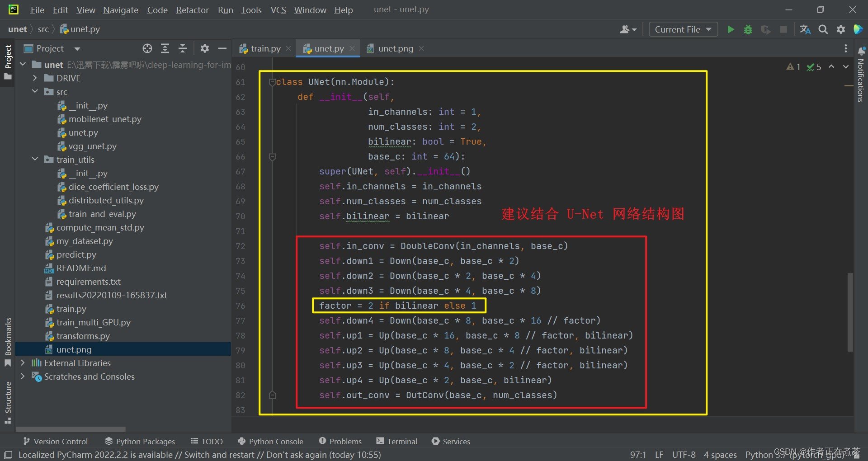Open the Terminal tool window
The image size is (868, 461).
[396, 441]
